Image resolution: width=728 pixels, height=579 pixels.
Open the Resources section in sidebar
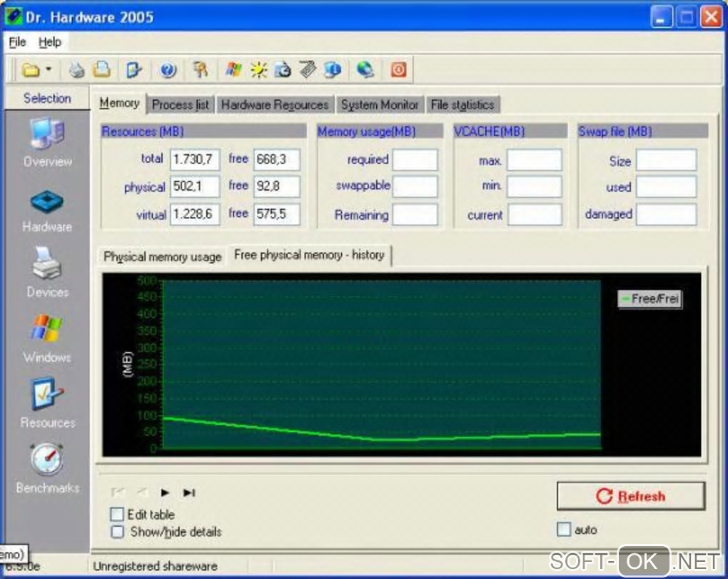[47, 403]
